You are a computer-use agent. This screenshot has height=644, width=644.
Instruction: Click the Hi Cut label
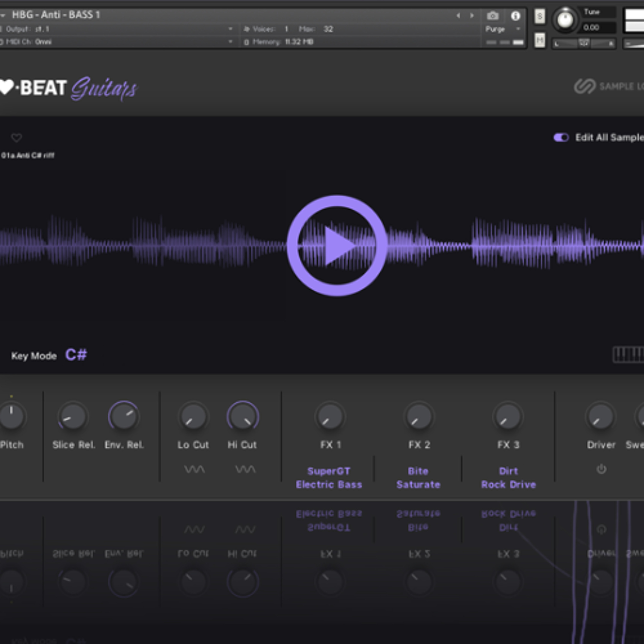click(x=242, y=445)
